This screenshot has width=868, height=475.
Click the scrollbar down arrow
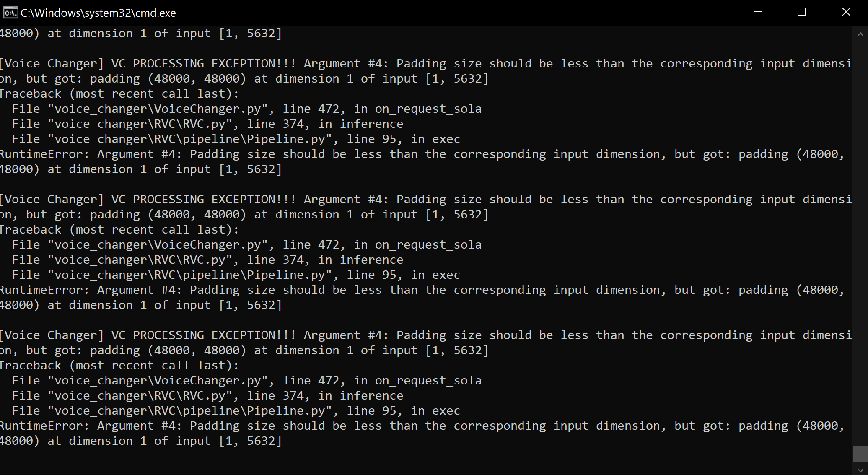tap(860, 469)
